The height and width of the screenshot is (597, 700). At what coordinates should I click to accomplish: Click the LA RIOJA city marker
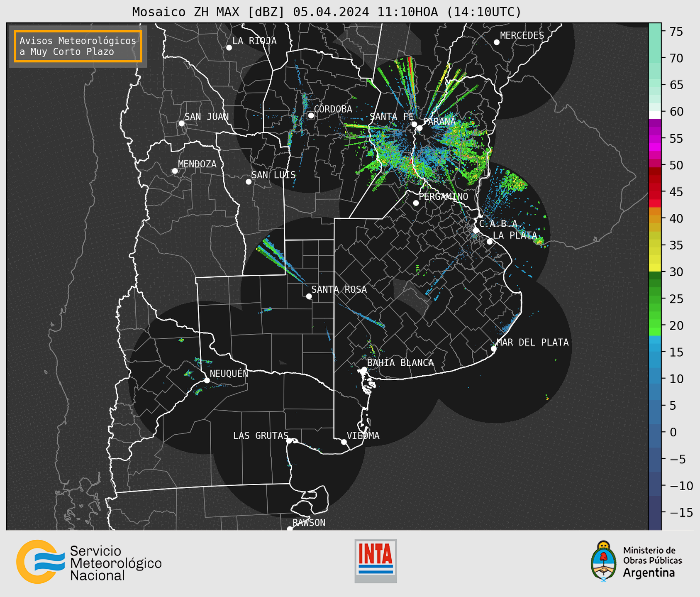(229, 48)
